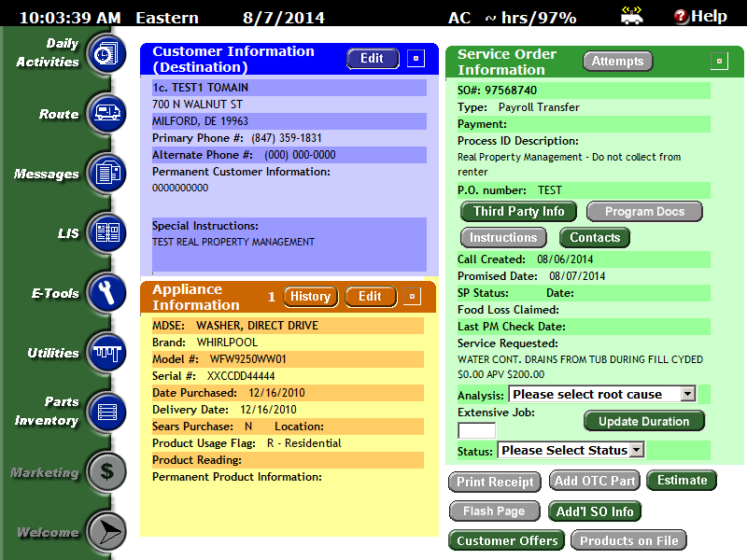Click the Delivery Date 12/16/2010 row
Viewport: 747px width, 560px height.
coord(288,410)
